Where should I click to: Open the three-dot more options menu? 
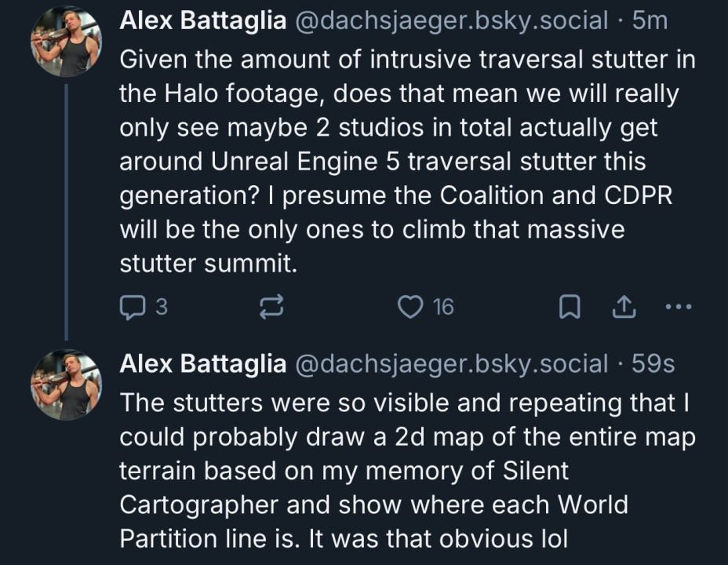(x=678, y=308)
